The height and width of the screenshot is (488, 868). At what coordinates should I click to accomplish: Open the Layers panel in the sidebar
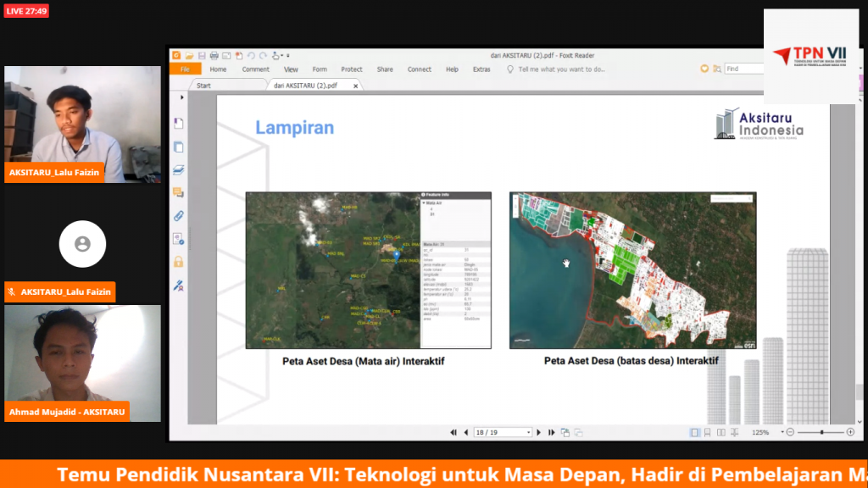coord(178,169)
